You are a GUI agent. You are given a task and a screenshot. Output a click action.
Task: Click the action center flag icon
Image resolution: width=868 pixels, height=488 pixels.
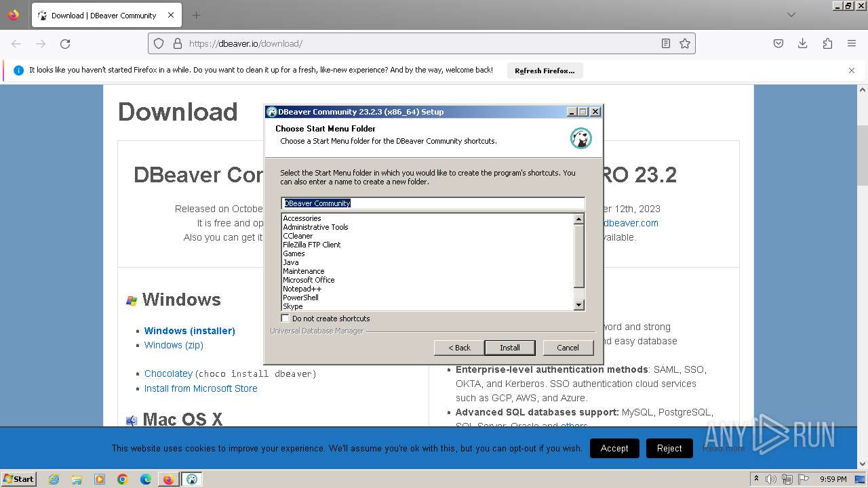point(803,479)
